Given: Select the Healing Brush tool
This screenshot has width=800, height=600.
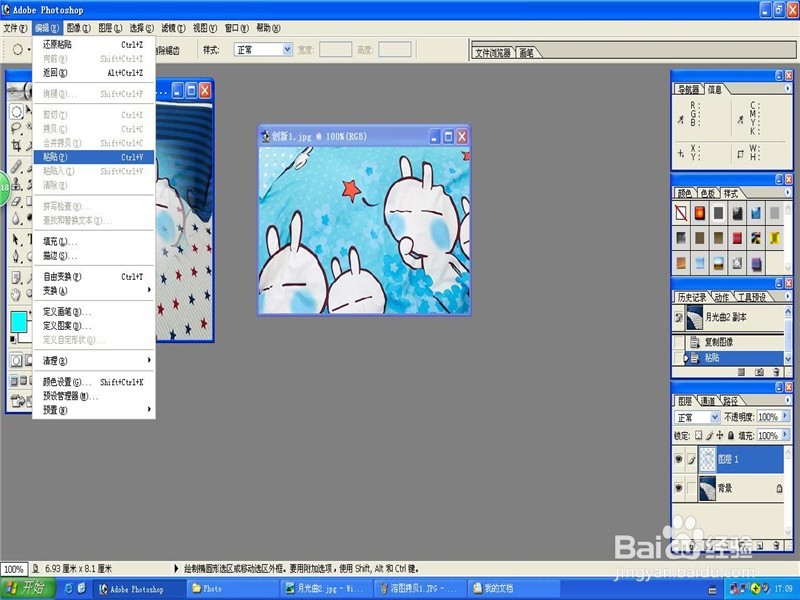Looking at the screenshot, I should point(16,166).
